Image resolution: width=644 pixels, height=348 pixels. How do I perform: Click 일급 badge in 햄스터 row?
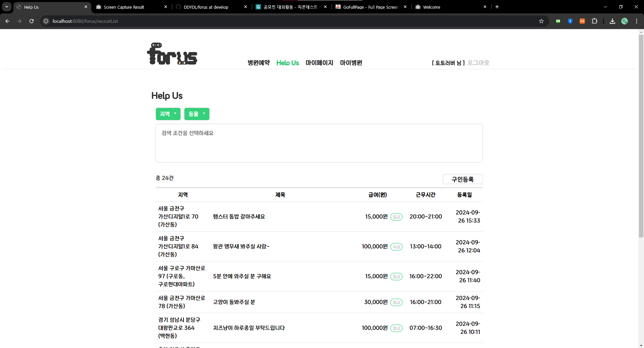pyautogui.click(x=396, y=217)
